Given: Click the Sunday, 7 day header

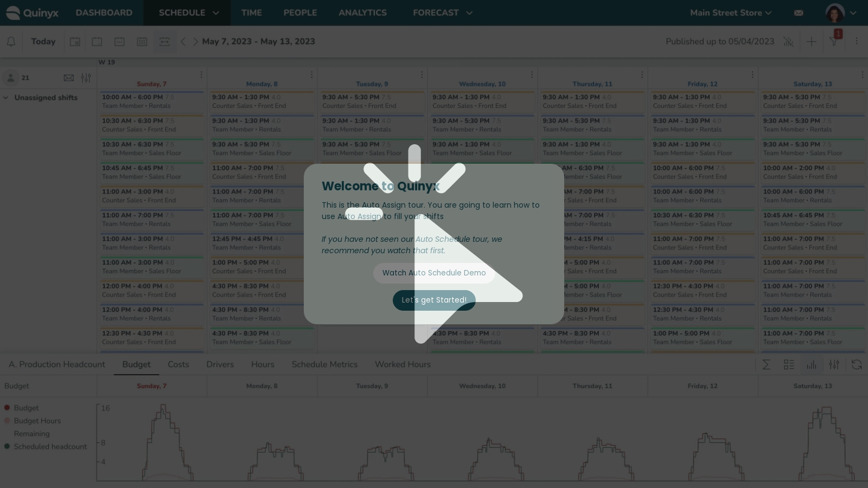Looking at the screenshot, I should [x=151, y=84].
